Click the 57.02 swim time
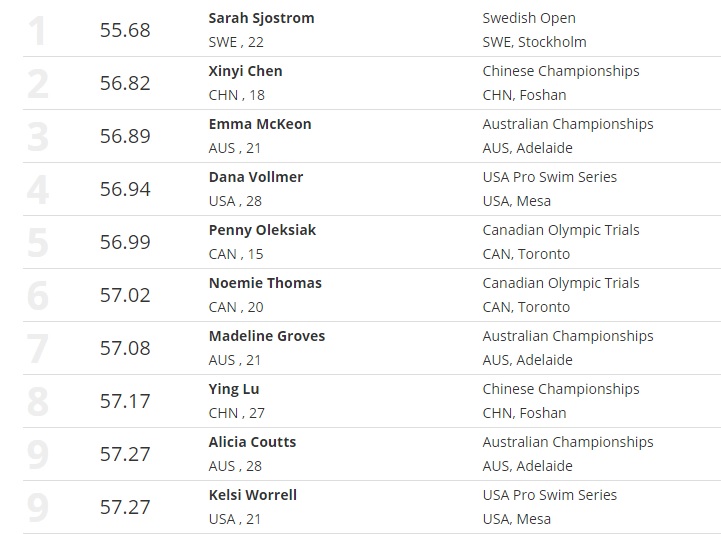The width and height of the screenshot is (721, 534). [x=125, y=295]
